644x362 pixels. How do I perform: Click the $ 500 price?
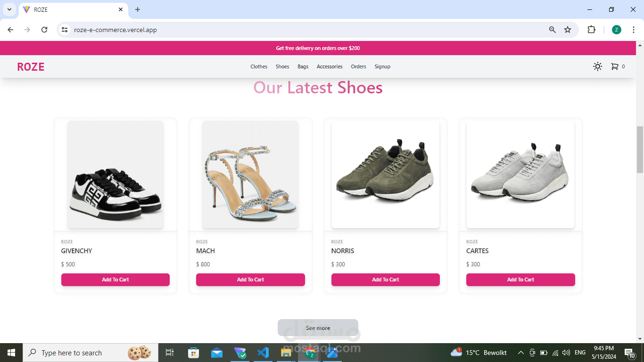pos(68,264)
